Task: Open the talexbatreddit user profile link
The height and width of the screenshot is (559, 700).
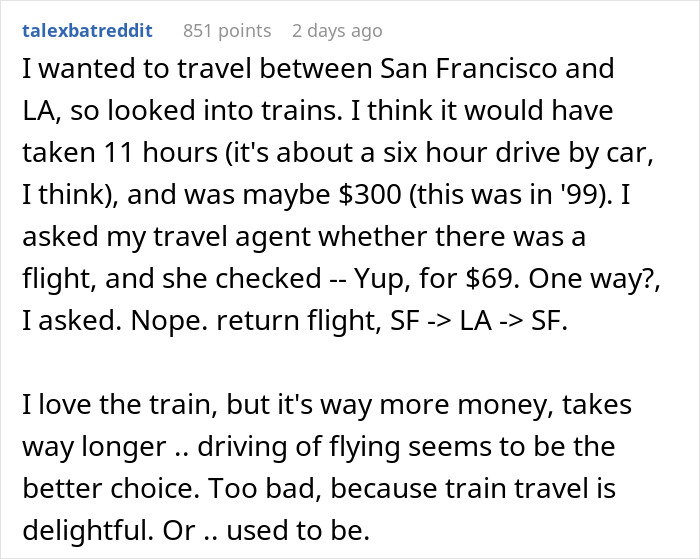Action: point(87,30)
